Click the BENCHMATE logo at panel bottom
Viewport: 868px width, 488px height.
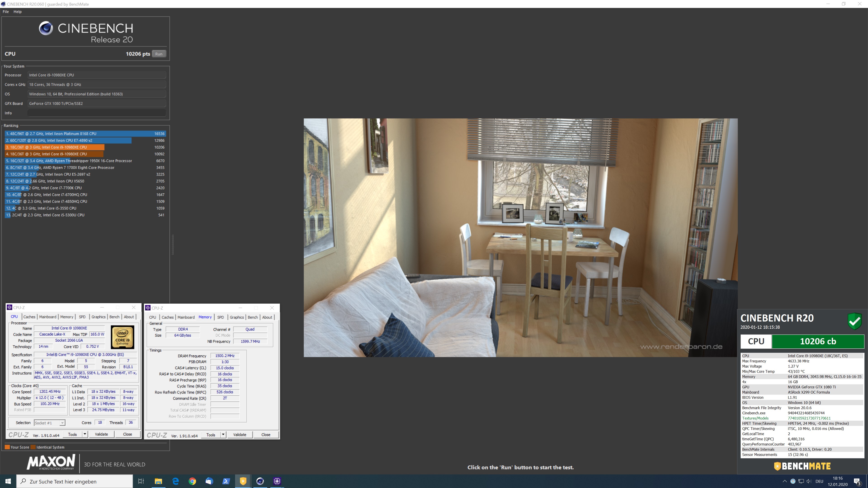pyautogui.click(x=802, y=466)
